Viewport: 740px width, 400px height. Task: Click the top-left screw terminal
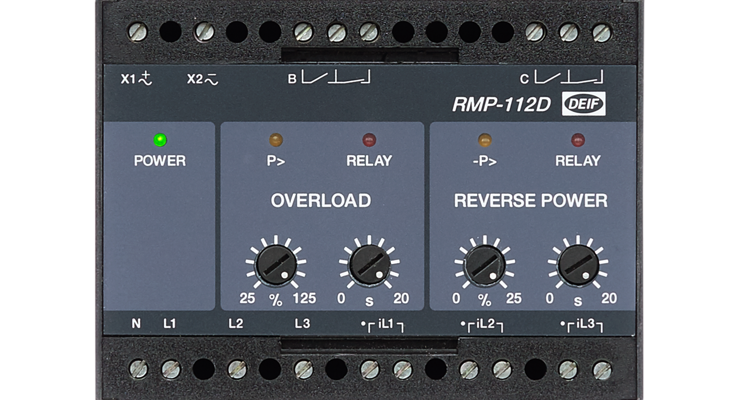click(138, 32)
